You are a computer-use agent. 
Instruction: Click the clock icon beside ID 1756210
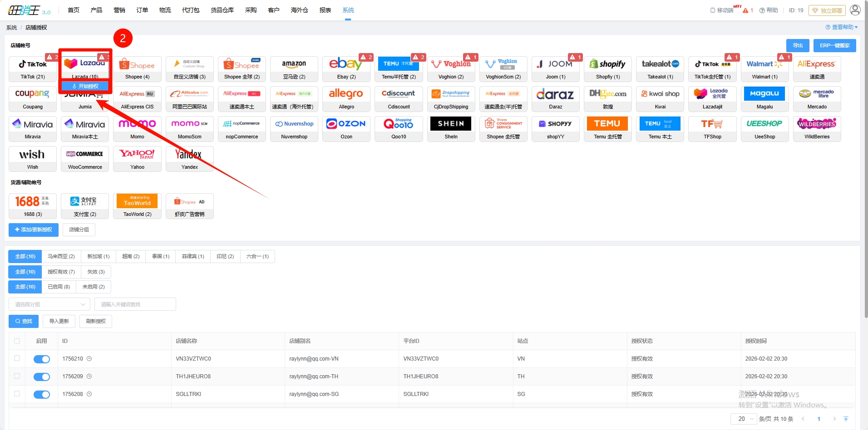[89, 359]
